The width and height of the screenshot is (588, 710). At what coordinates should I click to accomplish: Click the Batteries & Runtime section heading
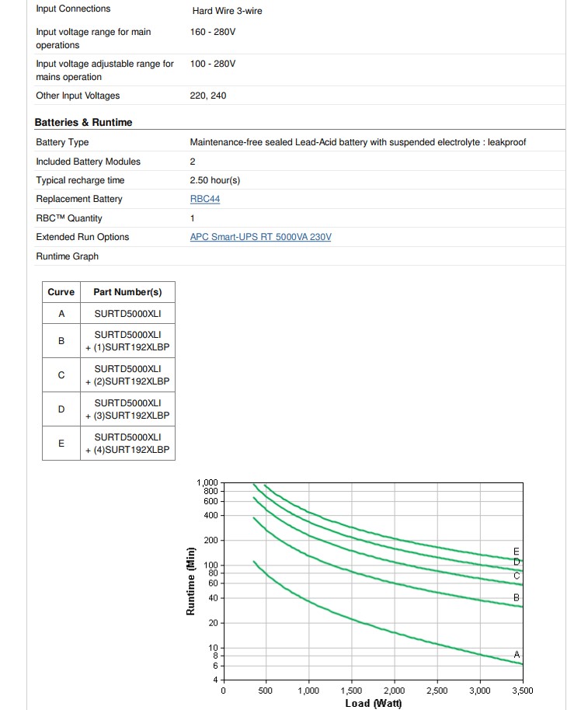click(x=83, y=123)
